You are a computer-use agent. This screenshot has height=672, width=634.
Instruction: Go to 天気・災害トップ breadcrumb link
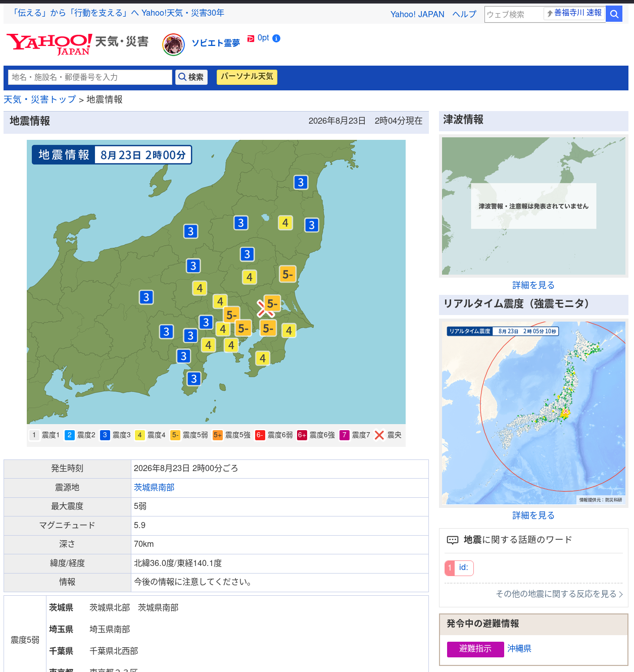pyautogui.click(x=40, y=99)
